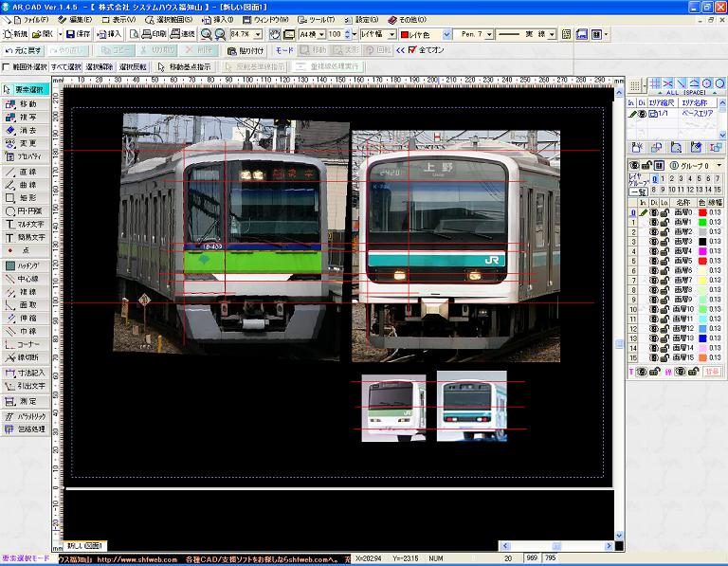The height and width of the screenshot is (566, 728).
Task: Select the マルチ文字 (multi text) tool
Action: [x=26, y=224]
